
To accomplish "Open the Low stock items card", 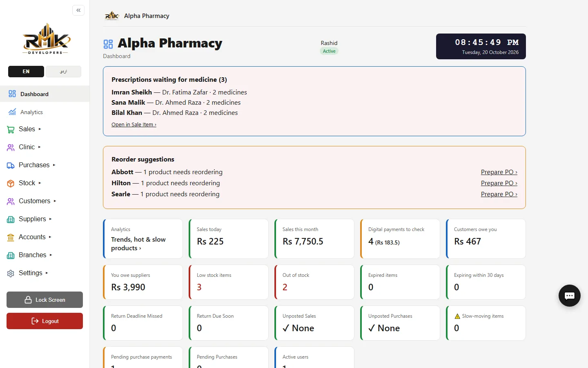I will [x=229, y=282].
